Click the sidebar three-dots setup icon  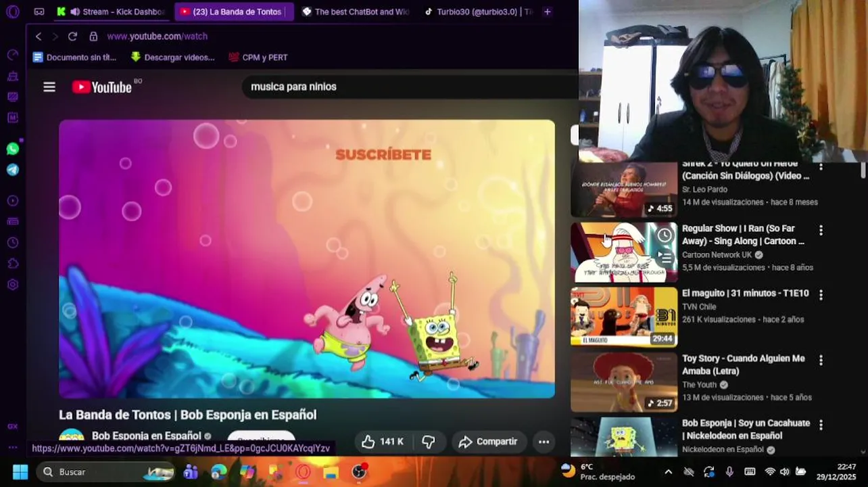pyautogui.click(x=12, y=447)
